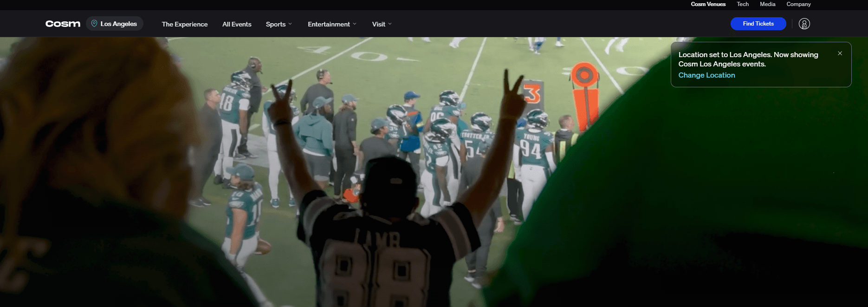The height and width of the screenshot is (307, 868).
Task: Click the location set notification text
Action: [748, 59]
